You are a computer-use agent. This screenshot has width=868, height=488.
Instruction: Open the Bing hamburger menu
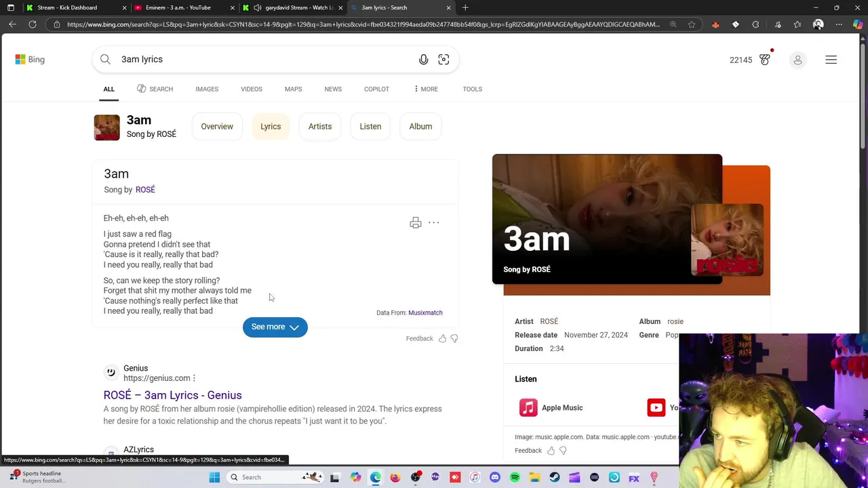(x=831, y=60)
